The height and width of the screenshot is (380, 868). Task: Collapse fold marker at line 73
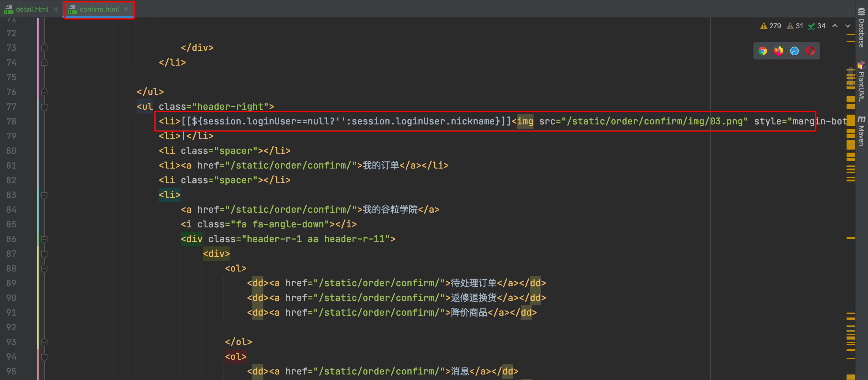tap(44, 48)
